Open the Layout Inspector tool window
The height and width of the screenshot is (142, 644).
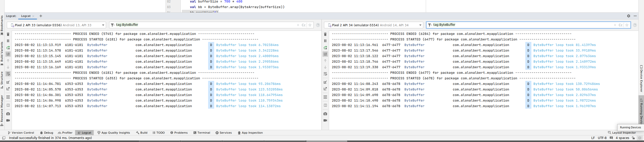[x=622, y=133]
